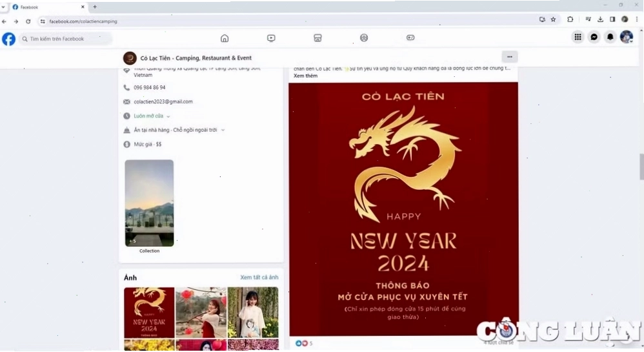Open Xem tất cả ảnh link
Screen dimensions: 644x352
click(x=259, y=277)
